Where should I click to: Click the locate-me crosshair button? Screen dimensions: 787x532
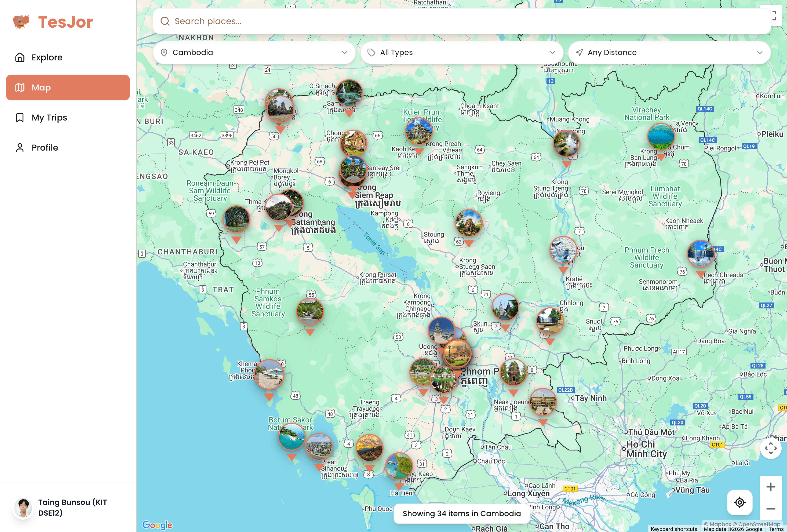(739, 502)
